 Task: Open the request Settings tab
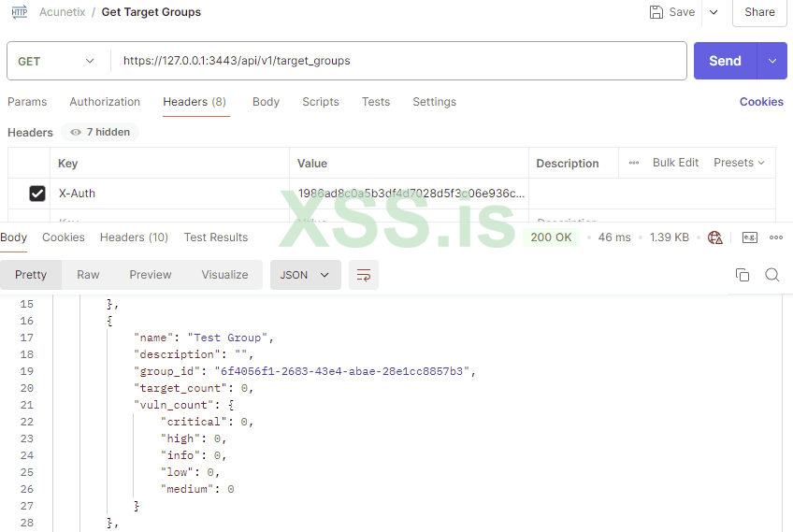pyautogui.click(x=435, y=102)
